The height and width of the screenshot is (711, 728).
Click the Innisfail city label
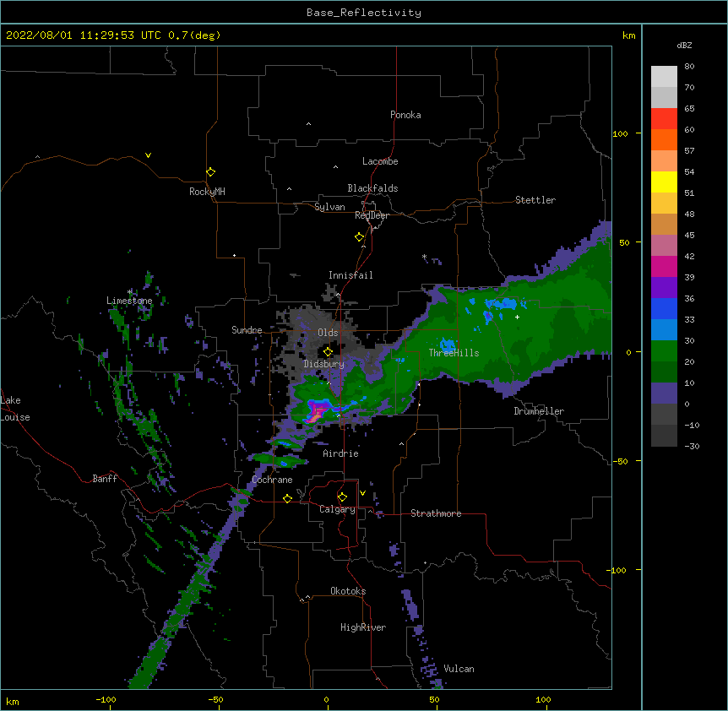click(350, 275)
